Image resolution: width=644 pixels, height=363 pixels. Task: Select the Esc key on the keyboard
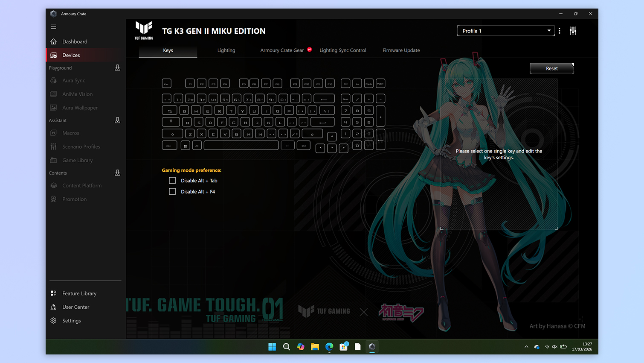coord(167,83)
